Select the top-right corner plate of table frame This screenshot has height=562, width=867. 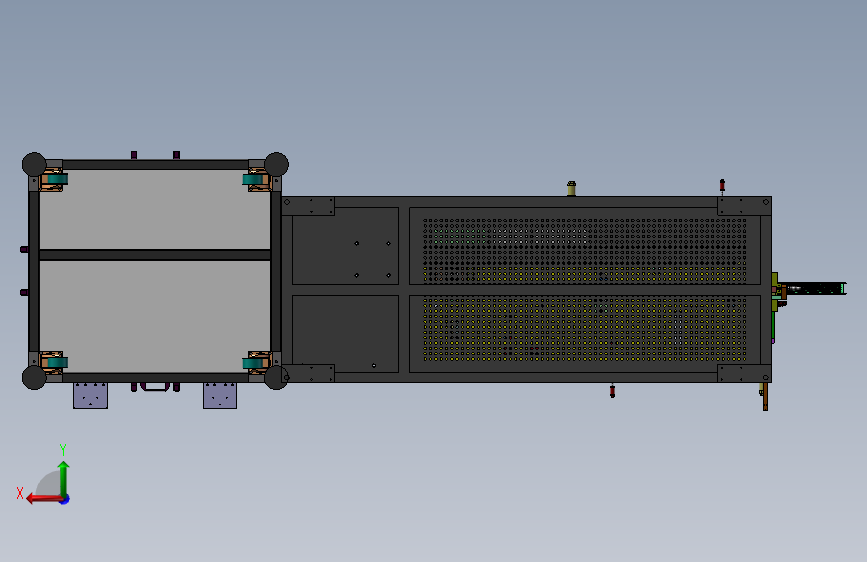744,206
